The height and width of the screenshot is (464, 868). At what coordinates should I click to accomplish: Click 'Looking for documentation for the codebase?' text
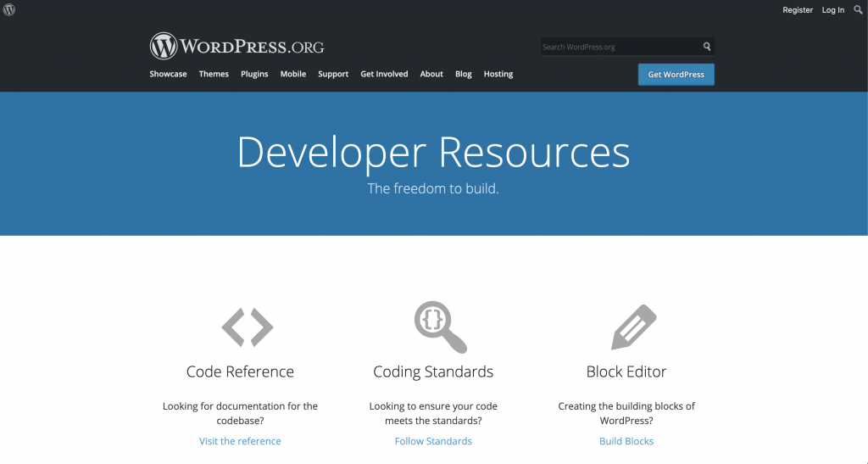point(240,413)
